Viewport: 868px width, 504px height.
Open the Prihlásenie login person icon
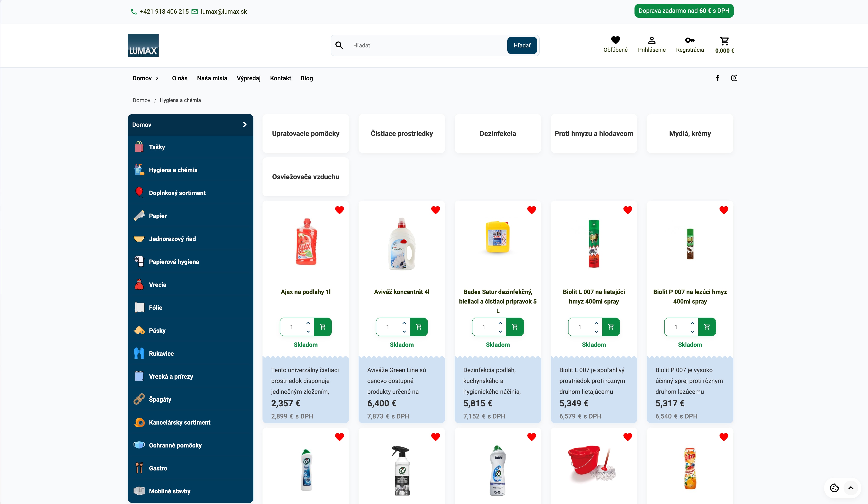click(x=651, y=40)
